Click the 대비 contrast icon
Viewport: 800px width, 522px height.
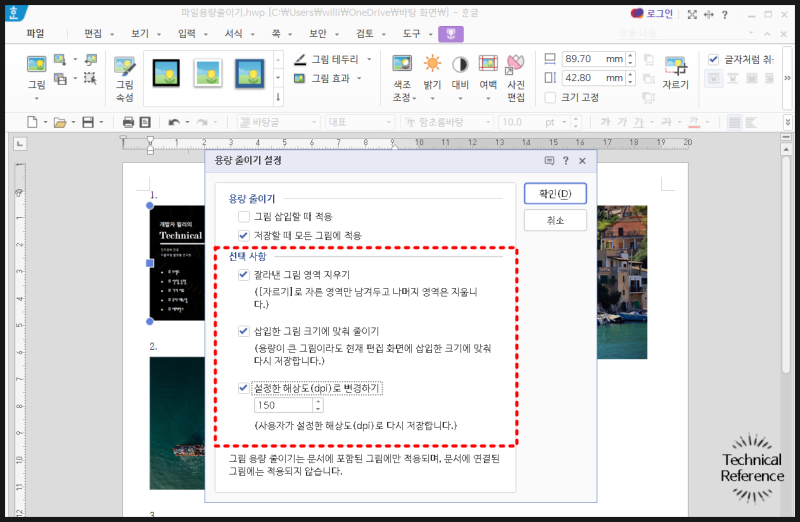(x=460, y=64)
